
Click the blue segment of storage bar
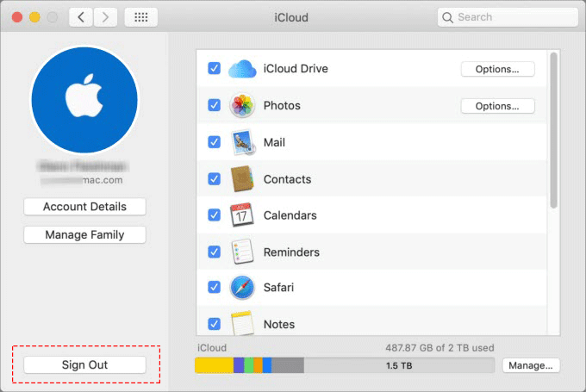point(267,365)
